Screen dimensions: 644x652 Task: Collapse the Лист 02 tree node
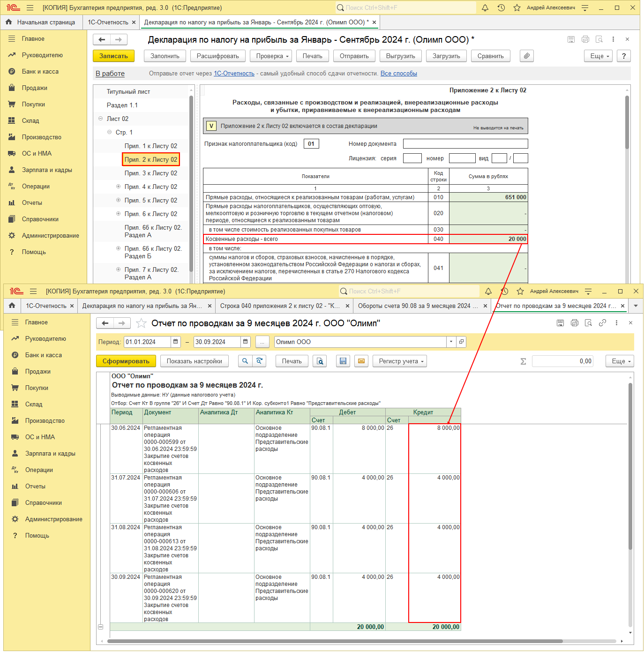point(100,119)
